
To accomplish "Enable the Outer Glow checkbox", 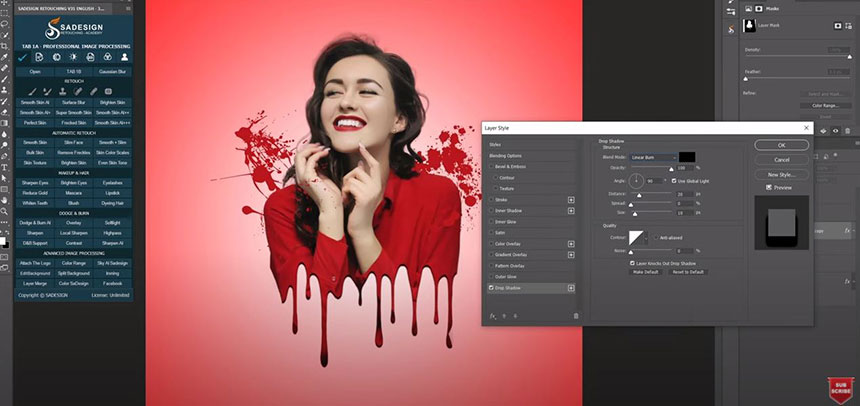I will (x=491, y=277).
